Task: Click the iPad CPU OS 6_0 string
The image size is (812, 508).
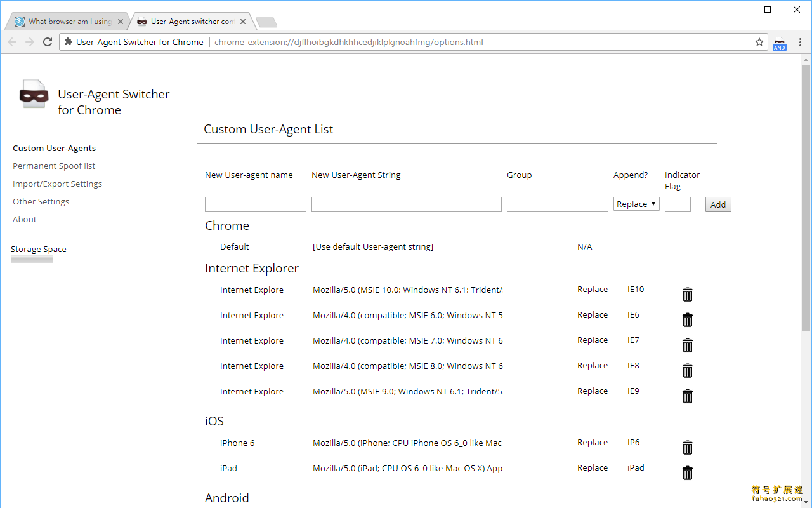Action: pyautogui.click(x=407, y=468)
